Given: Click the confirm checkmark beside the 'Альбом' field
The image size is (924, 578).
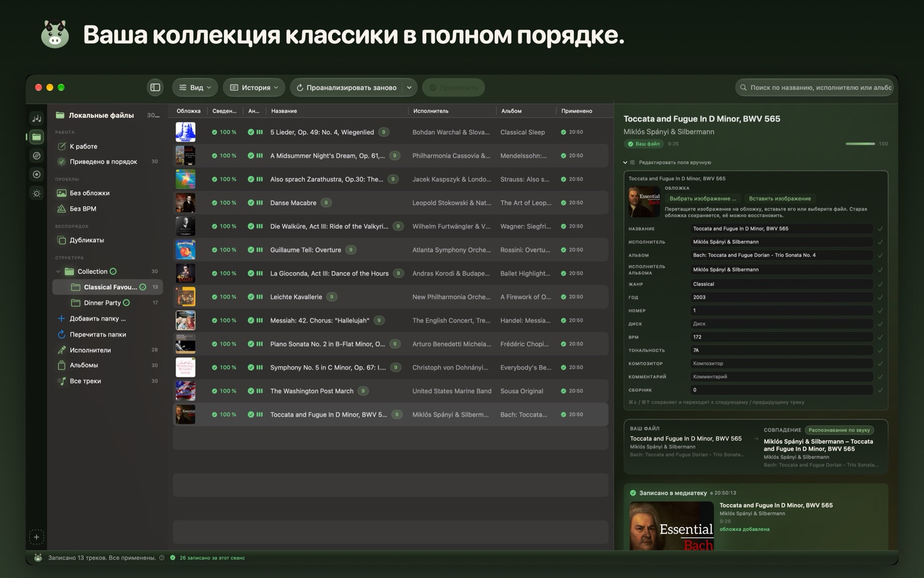Looking at the screenshot, I should pos(880,255).
